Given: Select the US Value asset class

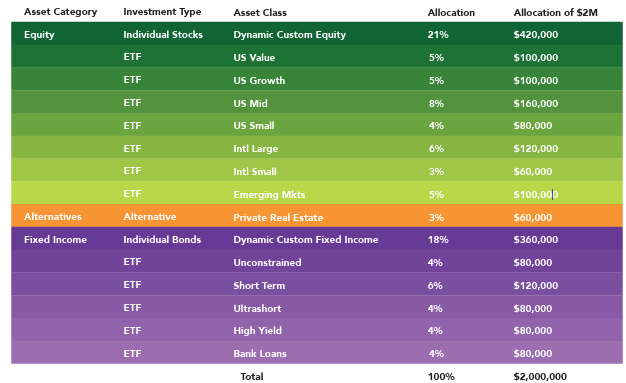Looking at the screenshot, I should [x=254, y=58].
